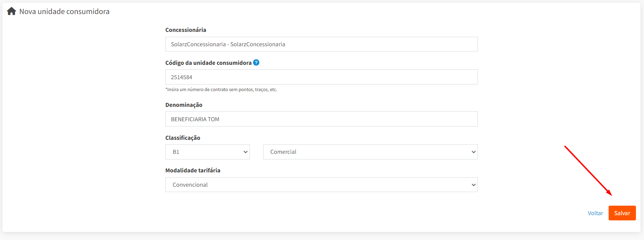Screen dimensions: 644x240
Task: Go back using the Voltar link
Action: pyautogui.click(x=595, y=213)
